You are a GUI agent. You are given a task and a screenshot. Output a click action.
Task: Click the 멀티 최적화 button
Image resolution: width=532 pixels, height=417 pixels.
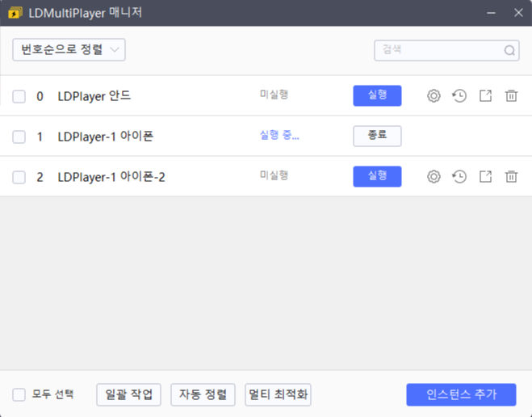click(x=278, y=395)
